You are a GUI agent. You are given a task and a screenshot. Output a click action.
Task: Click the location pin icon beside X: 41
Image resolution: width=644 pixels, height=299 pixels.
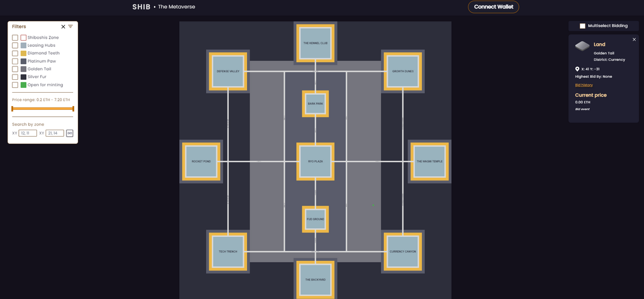577,69
